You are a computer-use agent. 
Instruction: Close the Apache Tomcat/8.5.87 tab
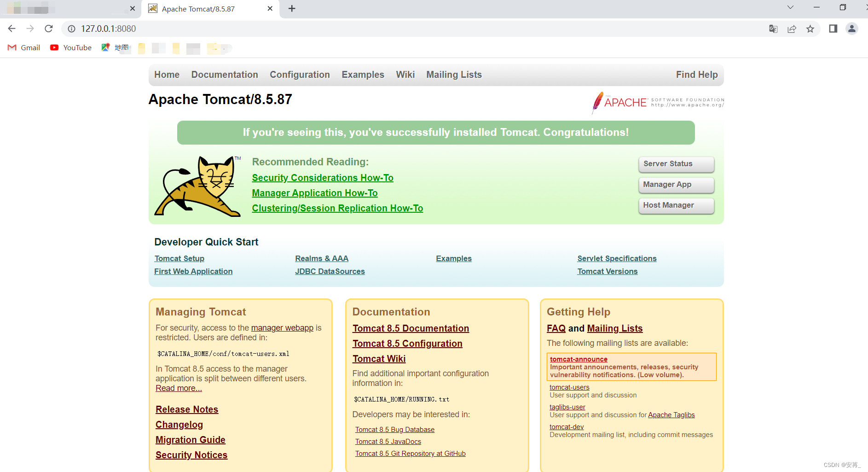(270, 8)
